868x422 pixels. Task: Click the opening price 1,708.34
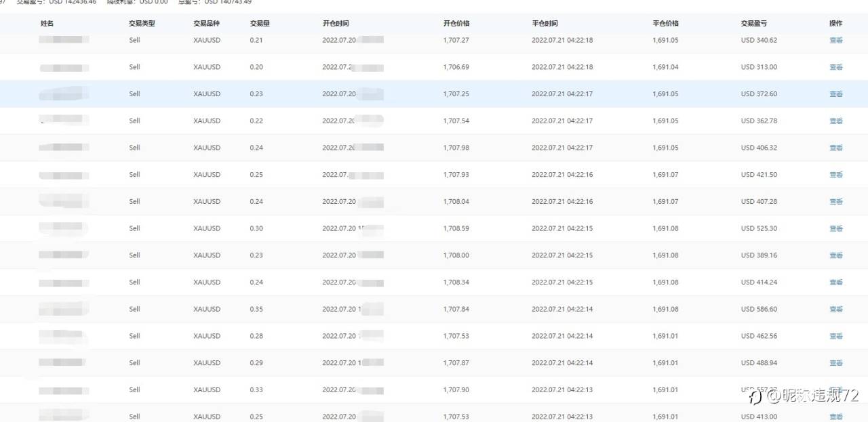click(x=456, y=282)
